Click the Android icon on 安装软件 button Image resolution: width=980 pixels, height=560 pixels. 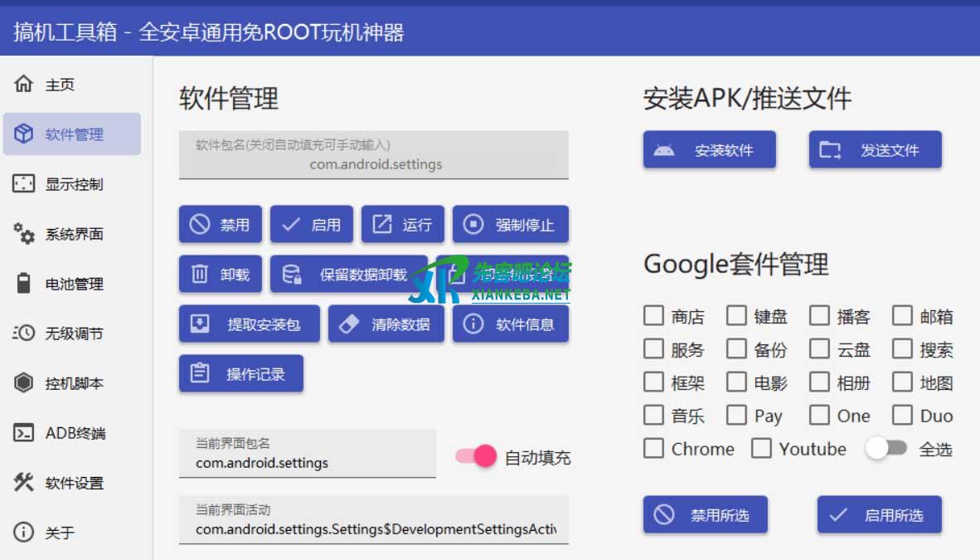pyautogui.click(x=663, y=150)
